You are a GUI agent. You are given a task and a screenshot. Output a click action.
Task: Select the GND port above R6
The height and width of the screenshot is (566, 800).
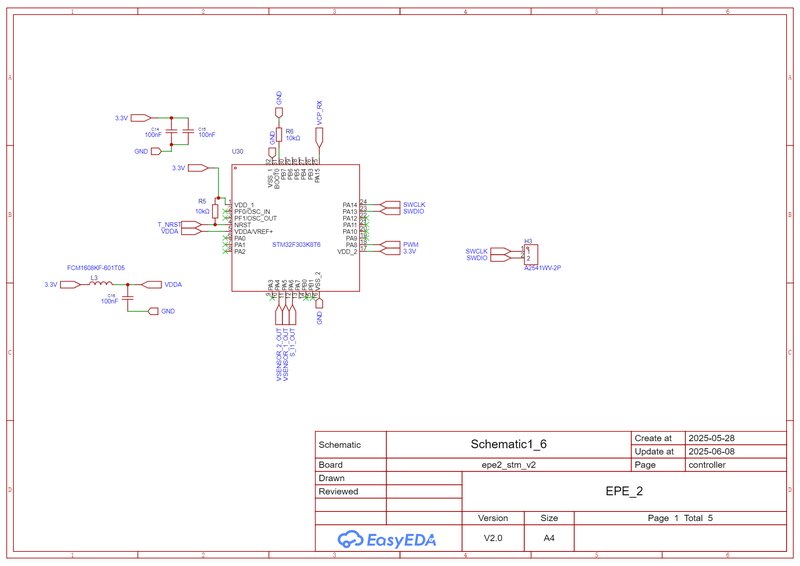point(279,112)
